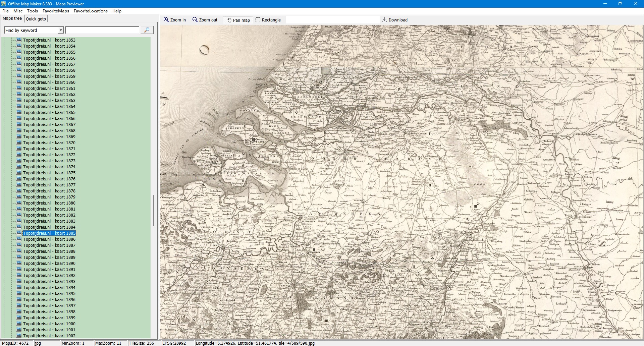Image resolution: width=644 pixels, height=346 pixels.
Task: Open the Find by Keyword dropdown
Action: click(x=61, y=30)
